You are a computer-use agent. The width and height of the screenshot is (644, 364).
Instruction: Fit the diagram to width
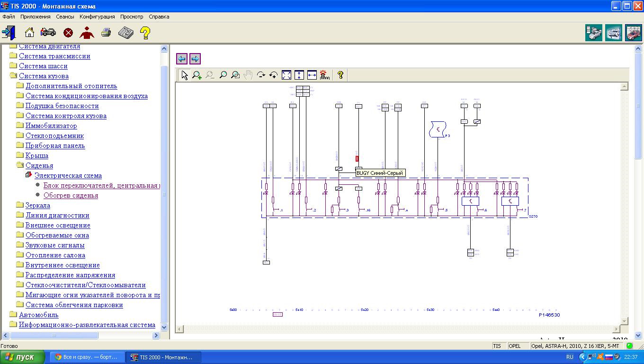pyautogui.click(x=312, y=75)
